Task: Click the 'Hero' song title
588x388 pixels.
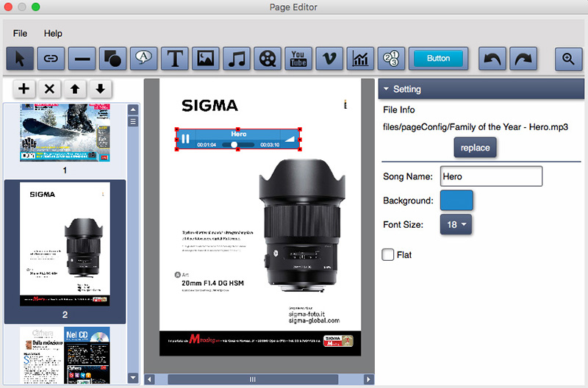Action: (238, 134)
